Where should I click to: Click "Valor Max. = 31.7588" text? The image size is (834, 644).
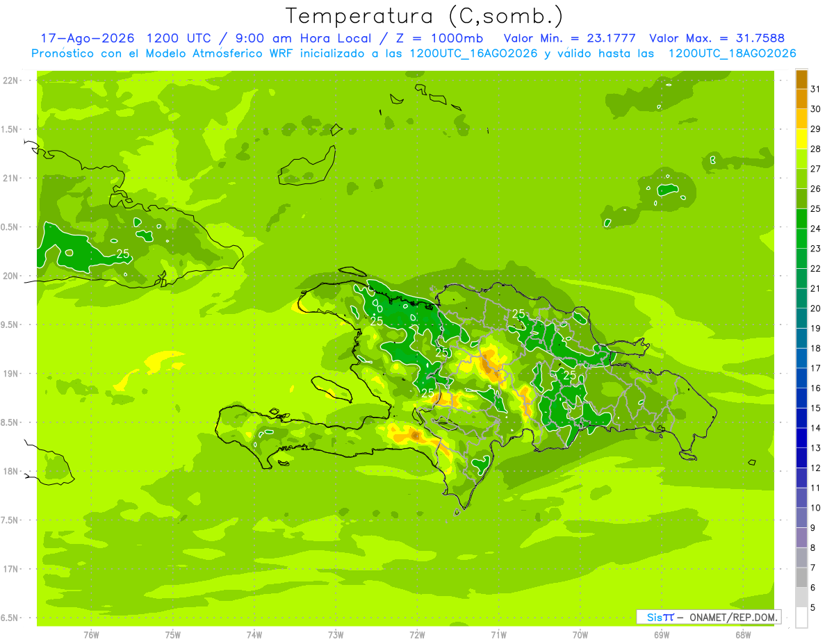tap(717, 38)
